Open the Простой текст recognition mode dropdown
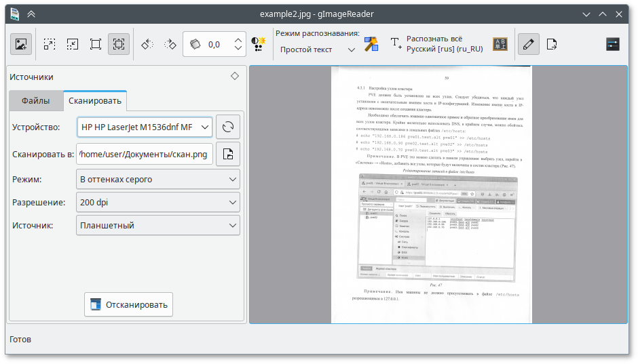 pos(318,49)
